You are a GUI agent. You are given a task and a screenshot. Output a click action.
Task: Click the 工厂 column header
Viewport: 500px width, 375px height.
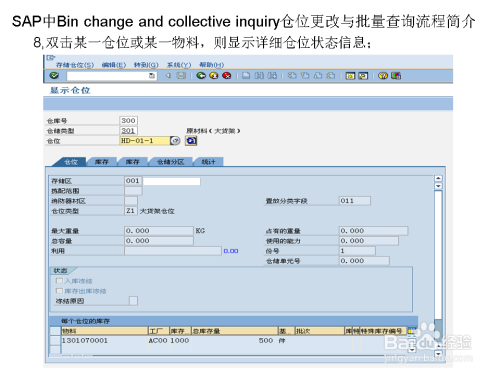(x=159, y=331)
